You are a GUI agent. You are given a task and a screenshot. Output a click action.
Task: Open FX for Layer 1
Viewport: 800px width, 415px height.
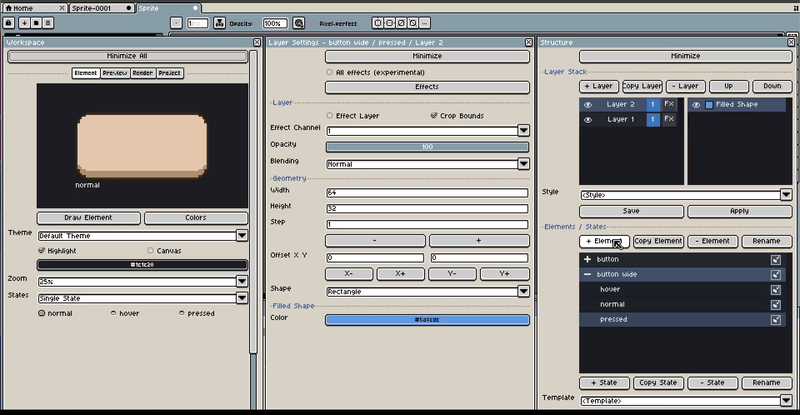(x=669, y=119)
